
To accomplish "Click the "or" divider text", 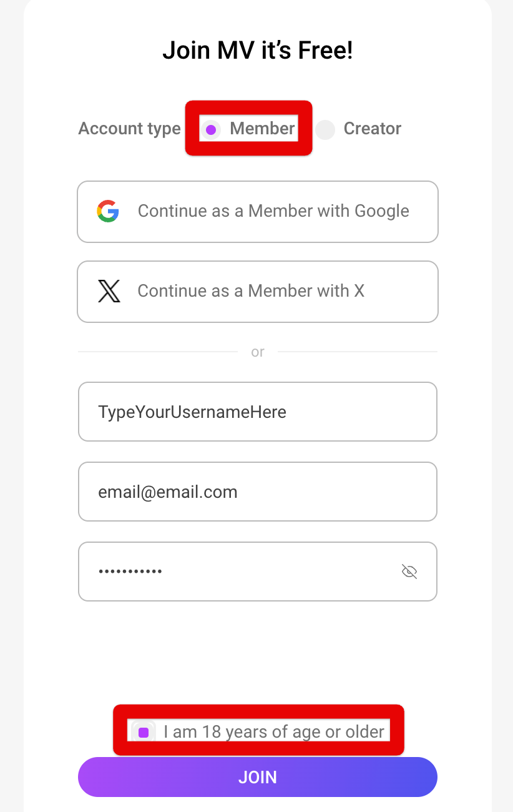I will coord(258,352).
